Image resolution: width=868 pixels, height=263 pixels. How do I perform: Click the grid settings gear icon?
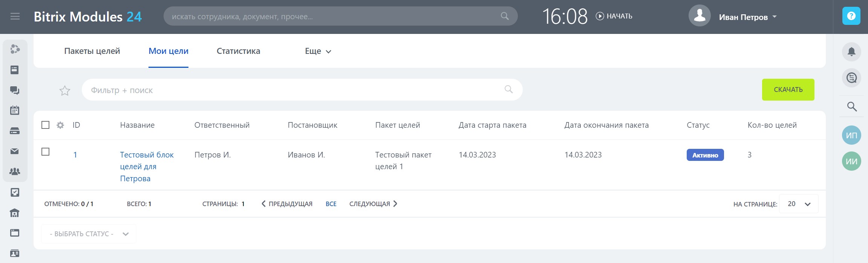tap(60, 125)
